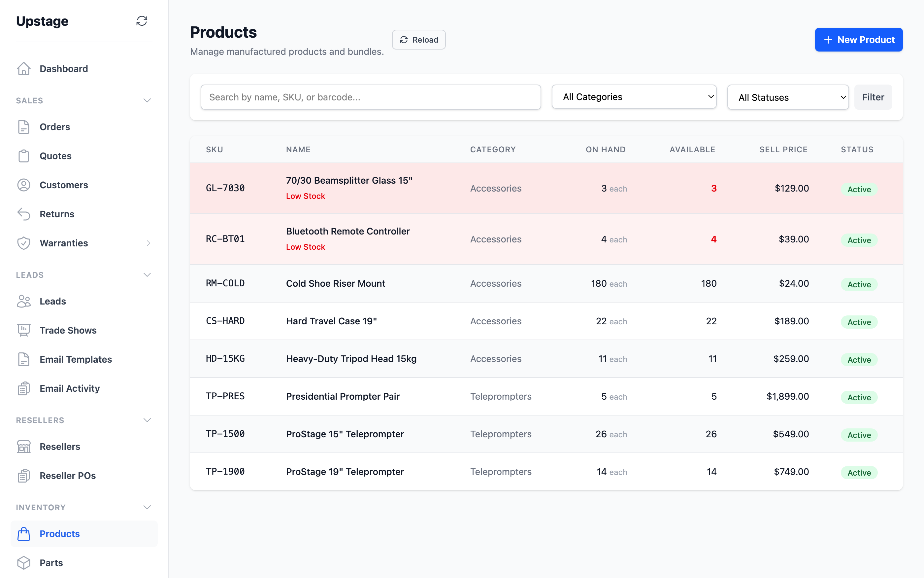Go to Orders in the sidebar
Screen dimensions: 924x578
coord(84,127)
